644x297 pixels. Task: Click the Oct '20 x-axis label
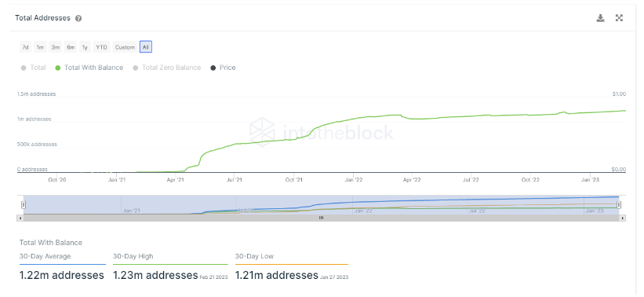[x=57, y=180]
